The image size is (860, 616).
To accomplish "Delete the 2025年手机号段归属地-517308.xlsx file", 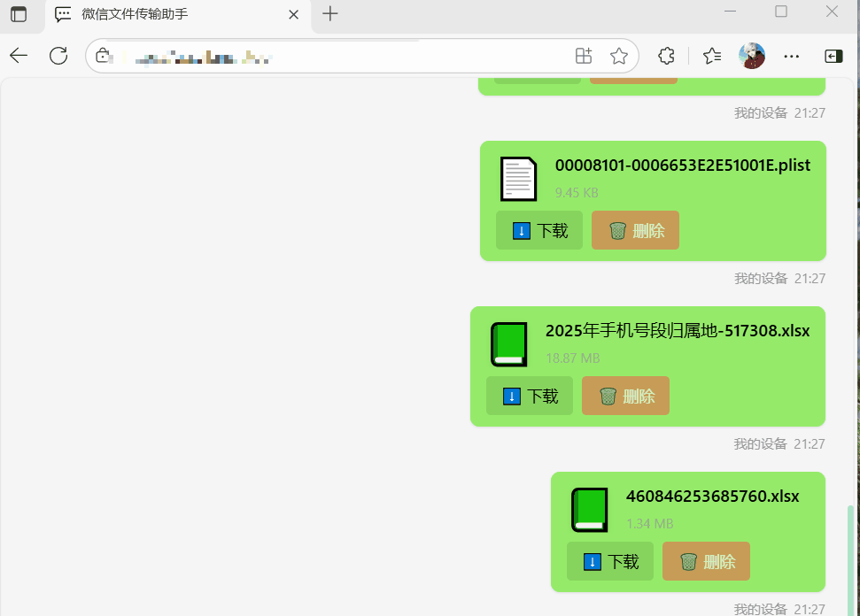I will (x=625, y=396).
